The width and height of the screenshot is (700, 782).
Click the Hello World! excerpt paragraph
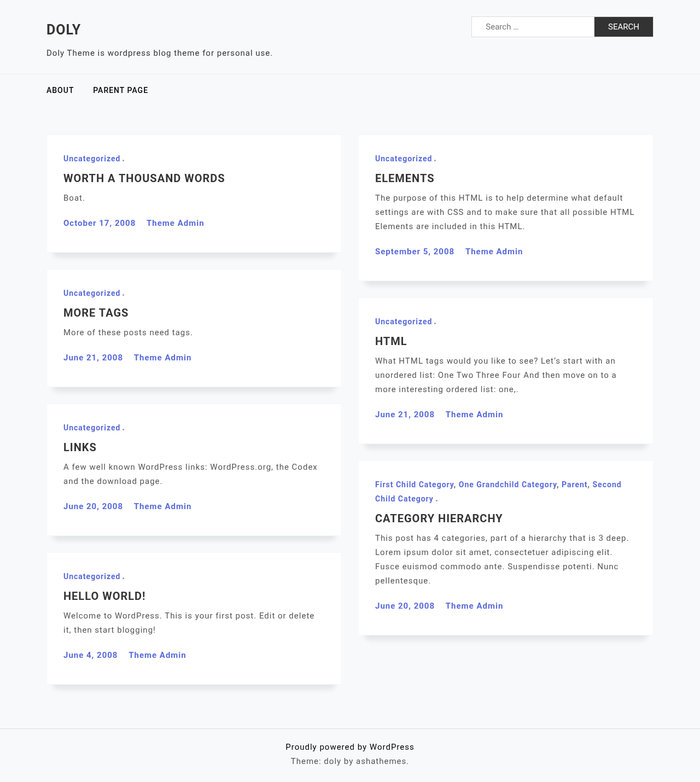coord(189,623)
